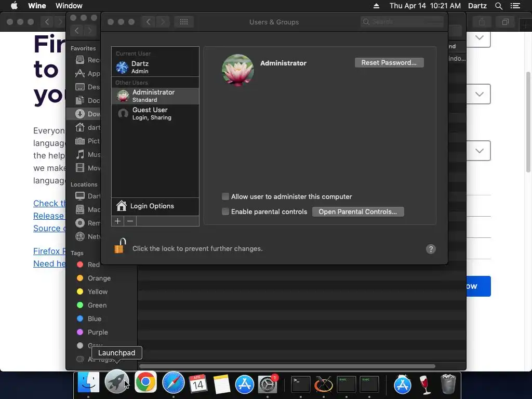Add a new user with plus button
This screenshot has width=532, height=399.
[x=118, y=221]
